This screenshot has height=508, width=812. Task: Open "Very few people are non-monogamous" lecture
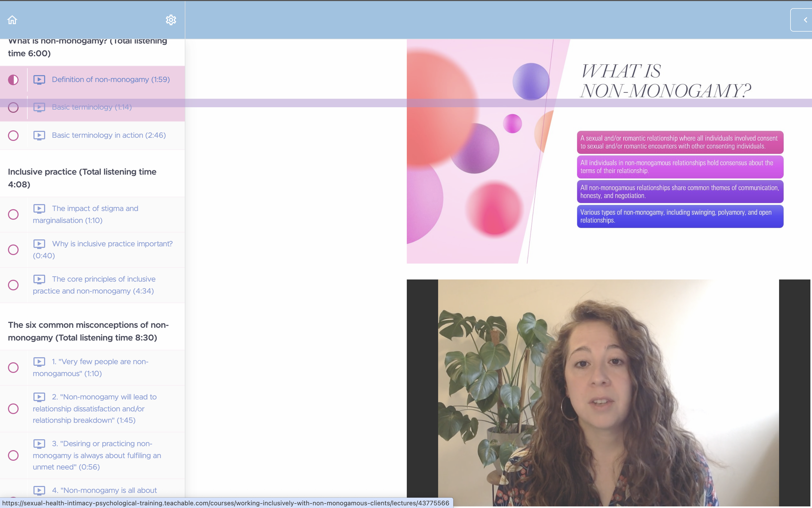[91, 368]
